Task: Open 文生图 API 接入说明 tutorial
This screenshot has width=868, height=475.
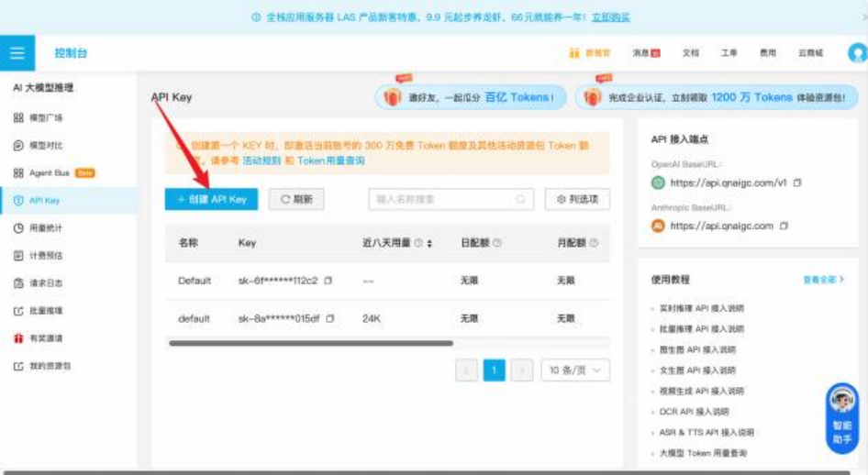Action: (x=697, y=370)
